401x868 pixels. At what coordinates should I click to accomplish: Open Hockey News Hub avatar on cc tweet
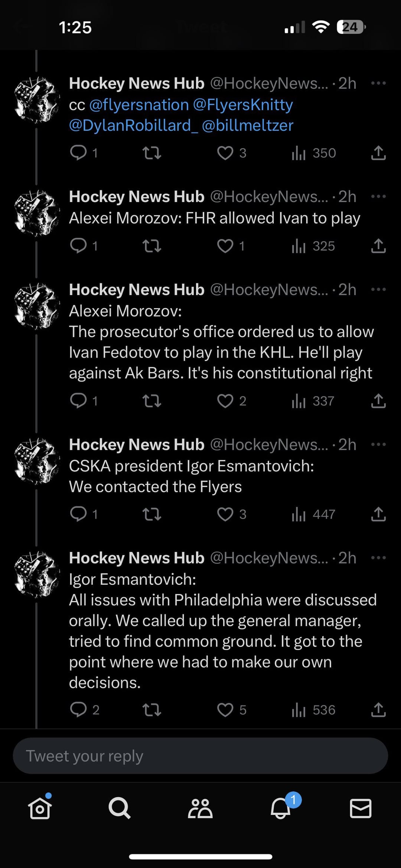(37, 99)
